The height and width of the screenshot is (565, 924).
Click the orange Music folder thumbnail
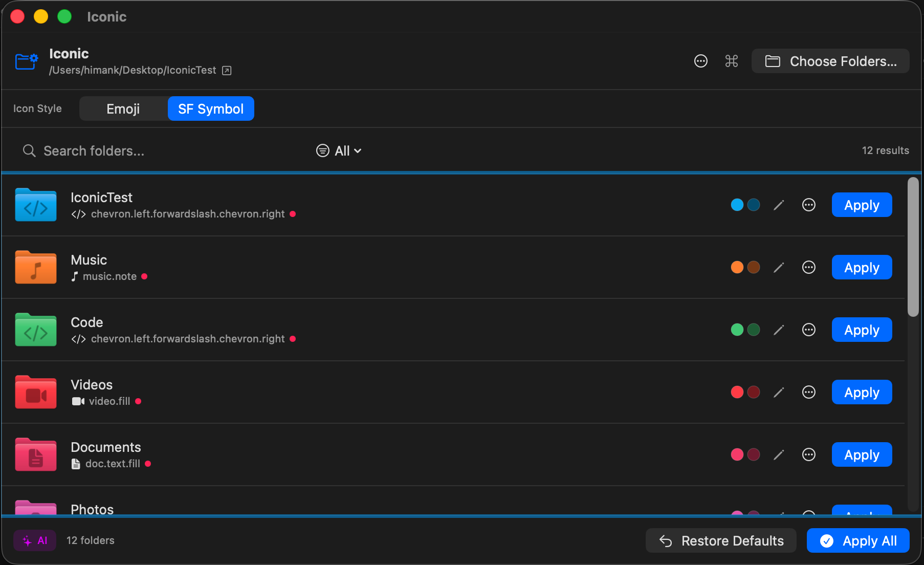click(36, 267)
